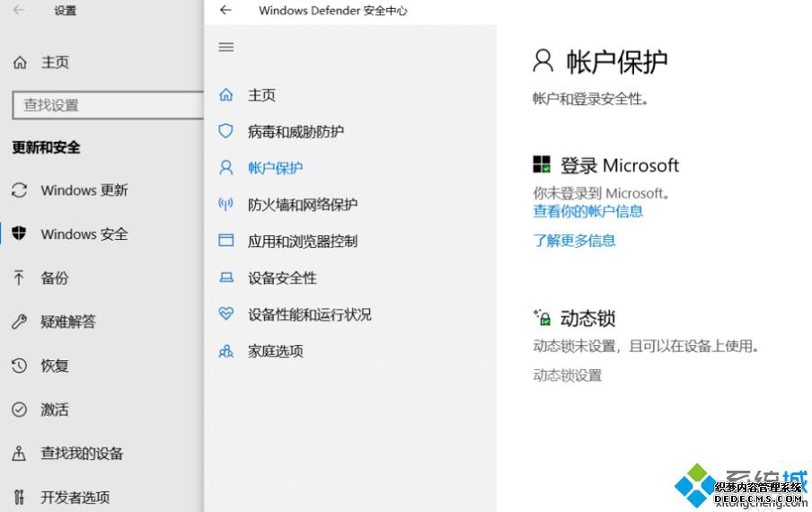Click the large account icon beside 帐户保护 heading

[543, 61]
